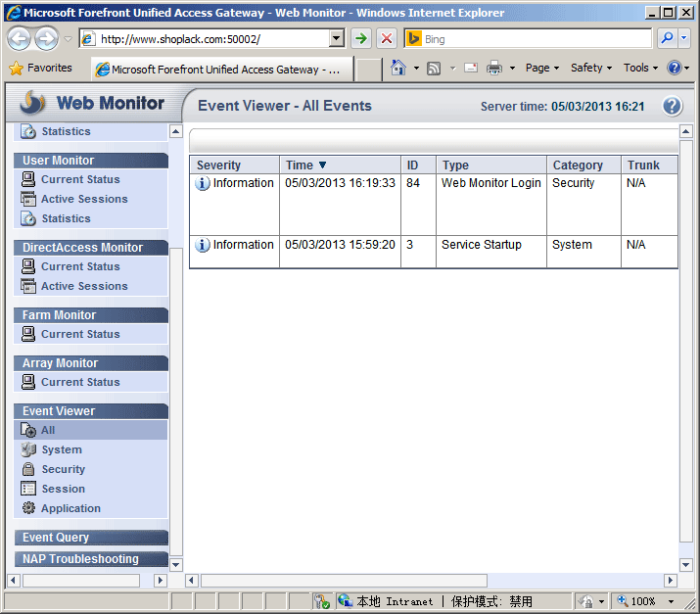
Task: Open the Print options dropdown arrow
Action: (512, 69)
